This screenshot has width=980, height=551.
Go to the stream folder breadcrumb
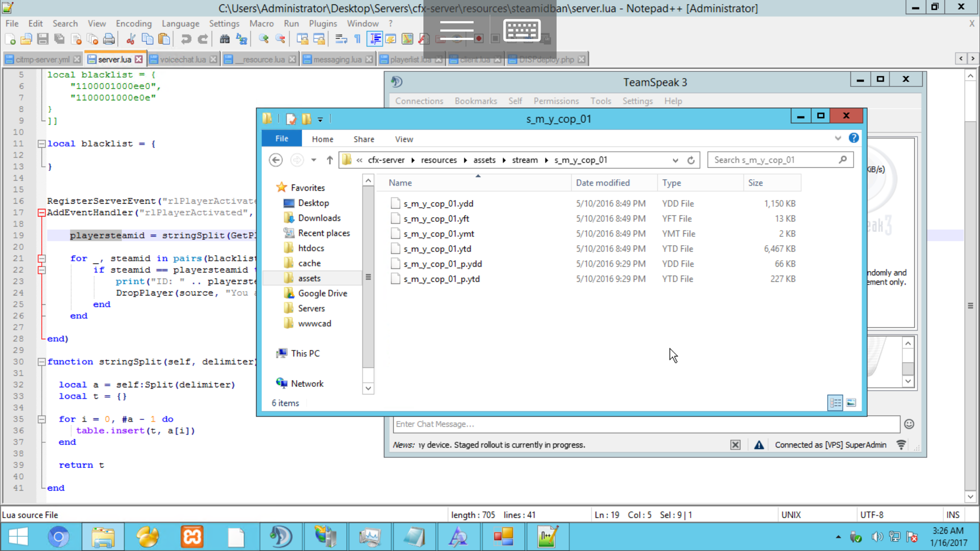coord(525,160)
